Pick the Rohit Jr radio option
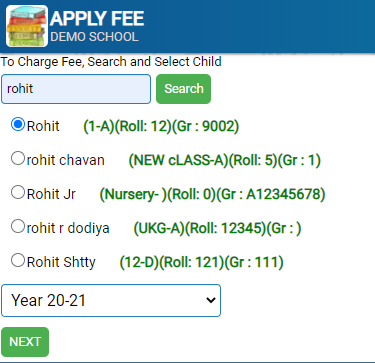Screen dimensions: 375x363 [x=18, y=192]
